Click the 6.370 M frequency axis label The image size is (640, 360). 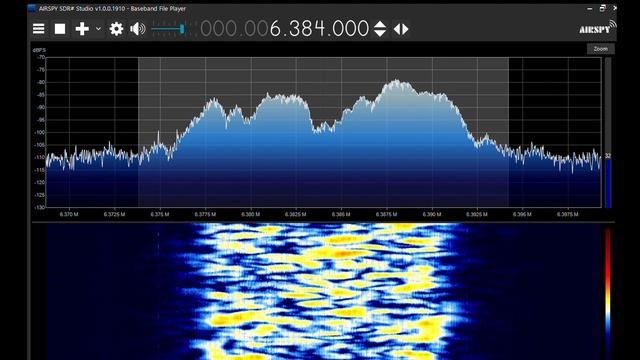(x=69, y=214)
